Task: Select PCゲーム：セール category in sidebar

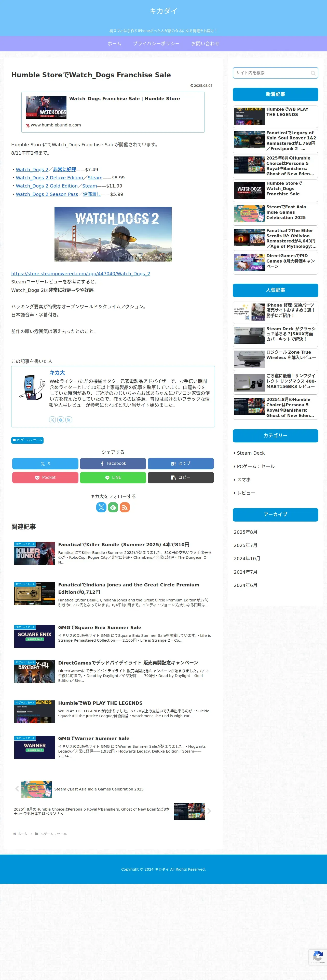Action: 256,466
